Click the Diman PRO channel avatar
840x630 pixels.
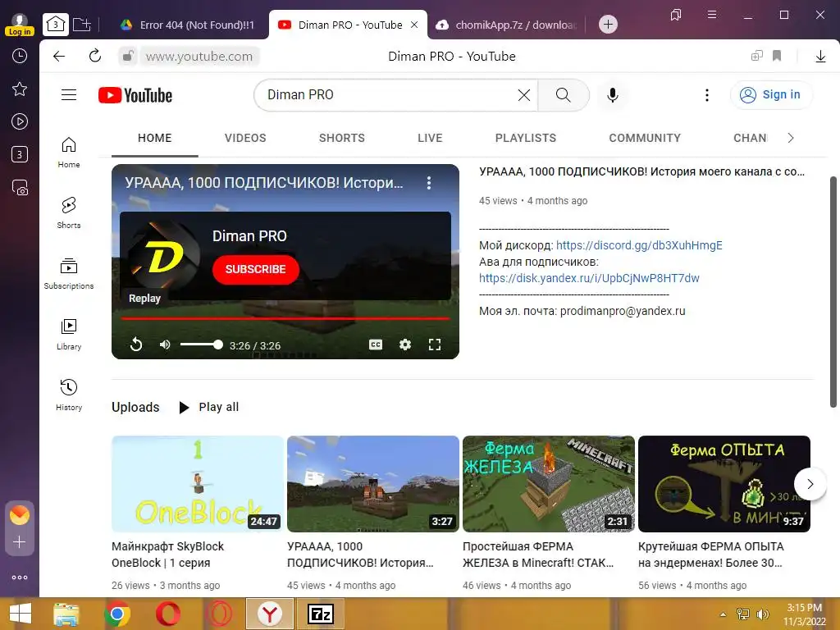click(x=163, y=256)
